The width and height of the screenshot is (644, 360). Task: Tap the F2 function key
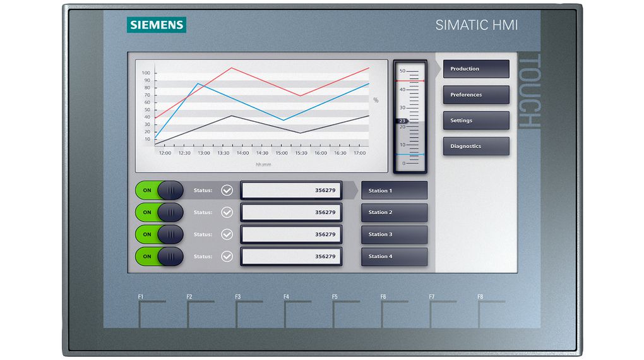[x=200, y=311]
